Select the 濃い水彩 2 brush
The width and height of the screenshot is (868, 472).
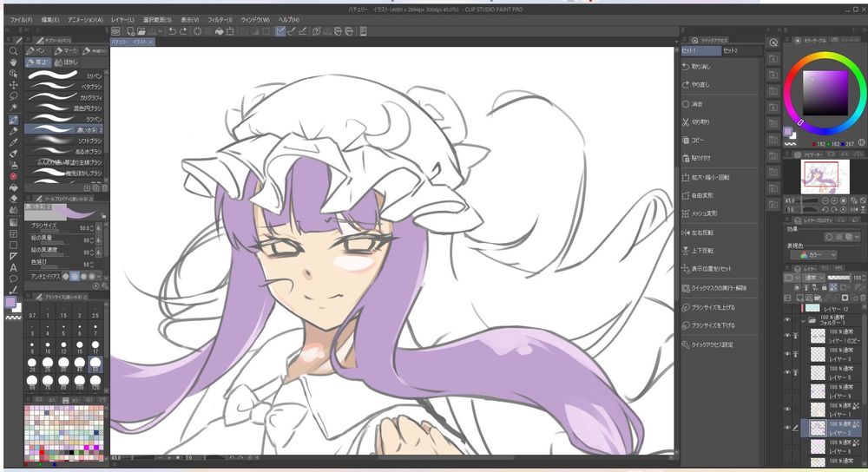(64, 129)
